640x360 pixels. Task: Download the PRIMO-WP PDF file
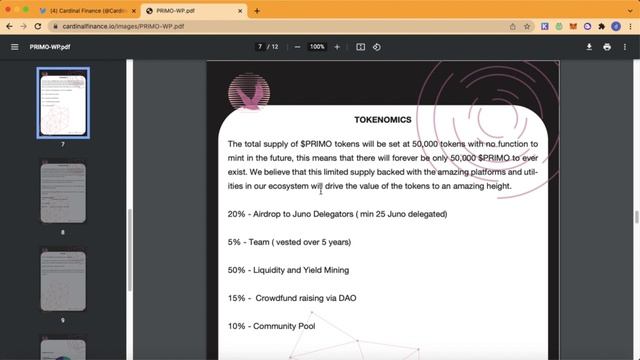[x=589, y=47]
